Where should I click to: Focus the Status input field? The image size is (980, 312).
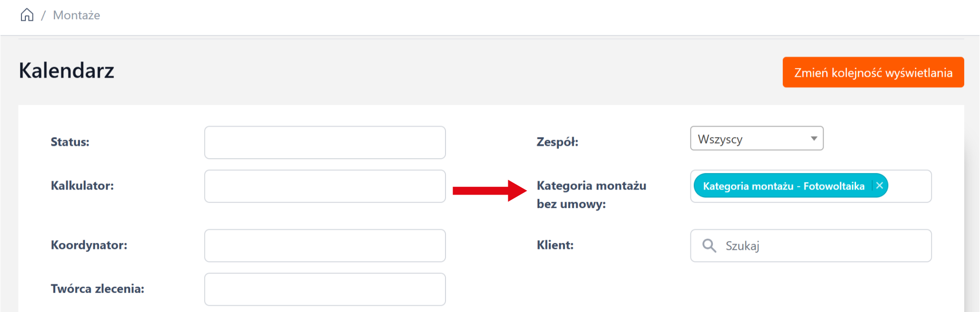coord(325,142)
